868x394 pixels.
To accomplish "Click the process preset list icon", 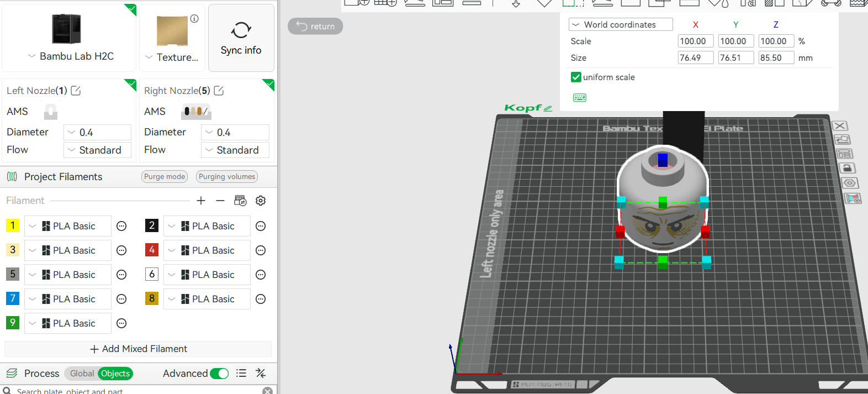I will pos(241,374).
